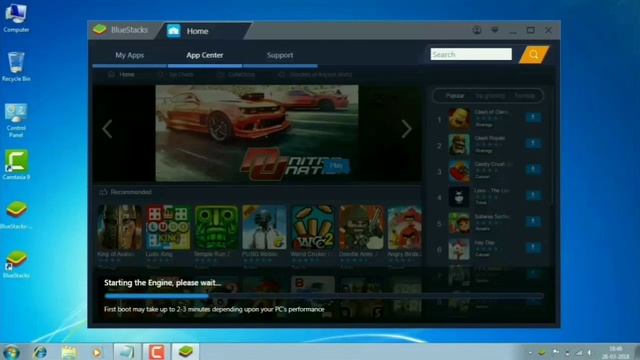Click the Home tab house icon
This screenshot has width=640, height=360.
[173, 31]
